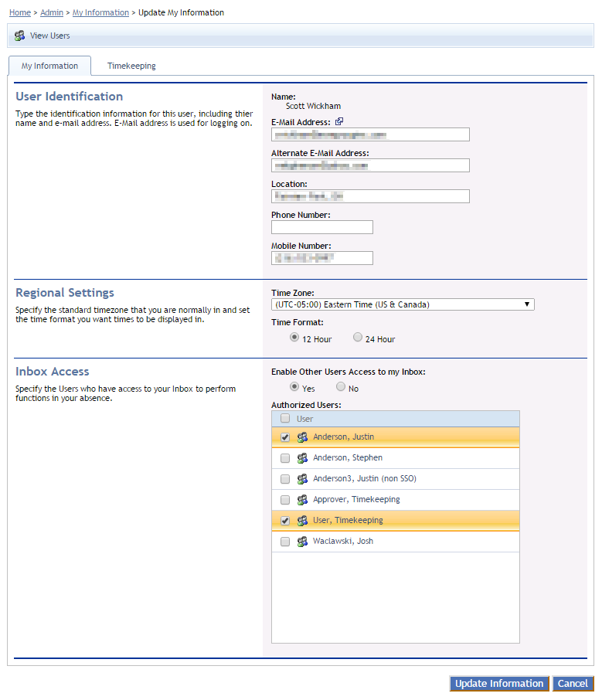
Task: Click the Cancel button
Action: click(x=573, y=684)
